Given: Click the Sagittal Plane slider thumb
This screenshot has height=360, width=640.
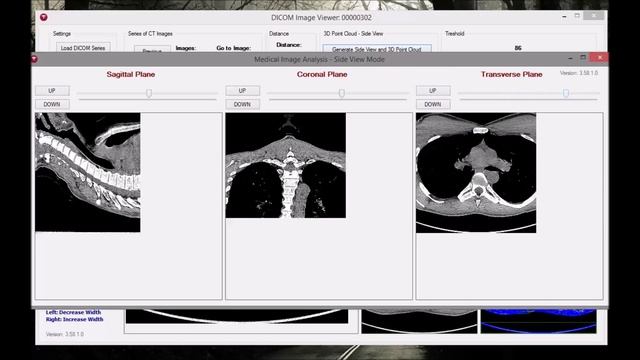Looking at the screenshot, I should coord(149,93).
